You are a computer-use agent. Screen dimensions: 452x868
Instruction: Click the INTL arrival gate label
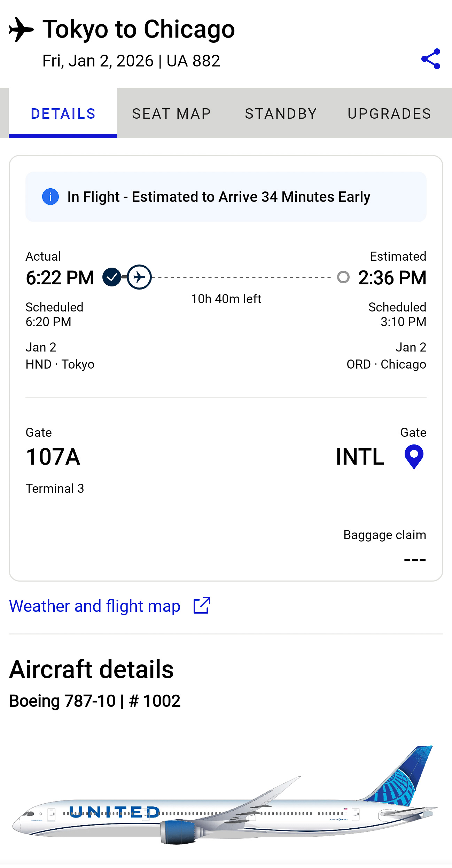click(x=360, y=457)
